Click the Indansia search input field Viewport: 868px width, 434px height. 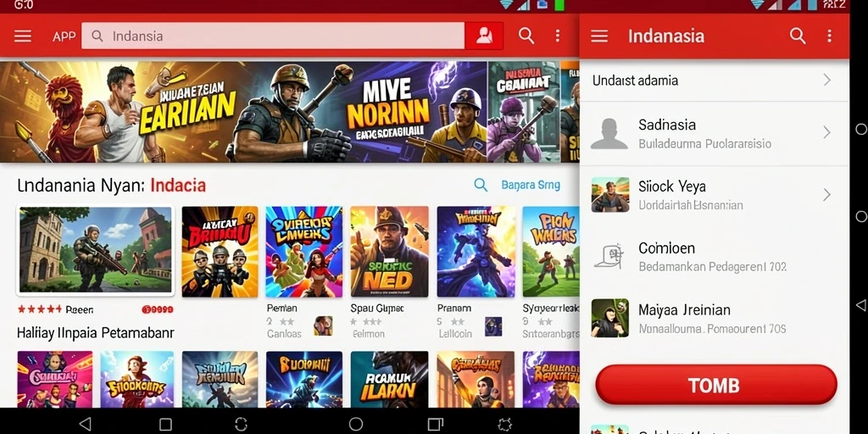click(273, 36)
